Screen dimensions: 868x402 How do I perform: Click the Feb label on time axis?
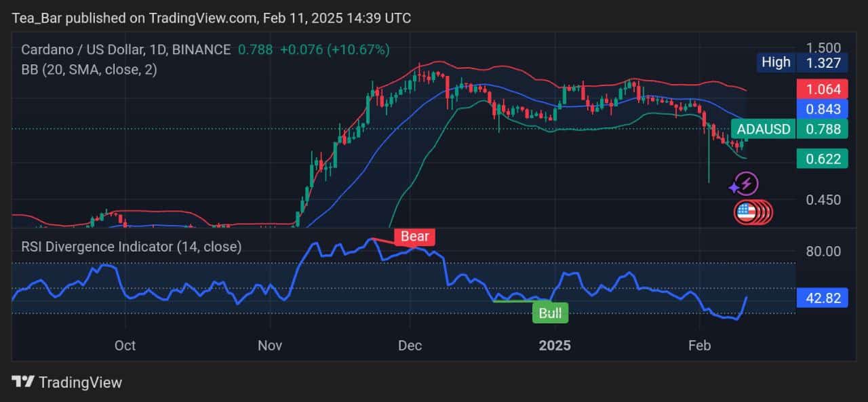(699, 346)
